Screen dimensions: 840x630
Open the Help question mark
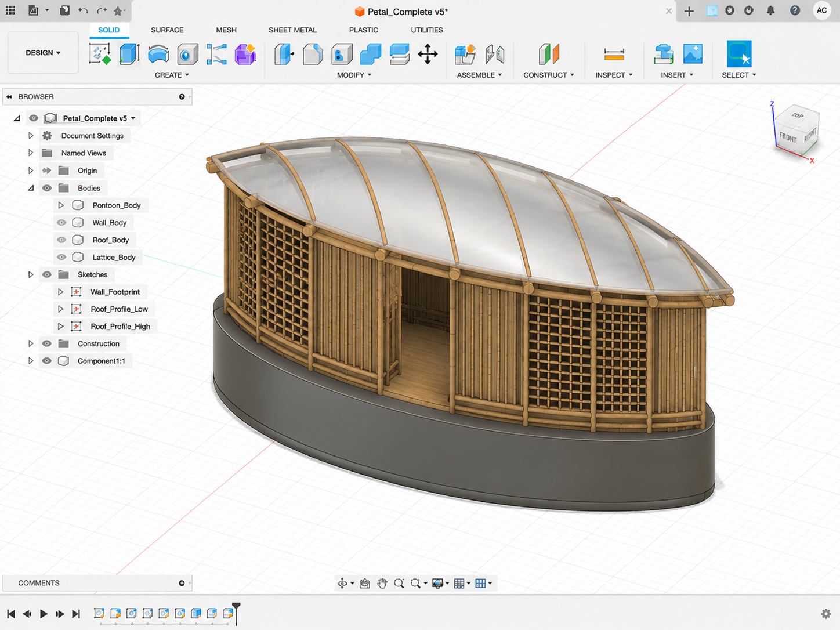coord(795,10)
